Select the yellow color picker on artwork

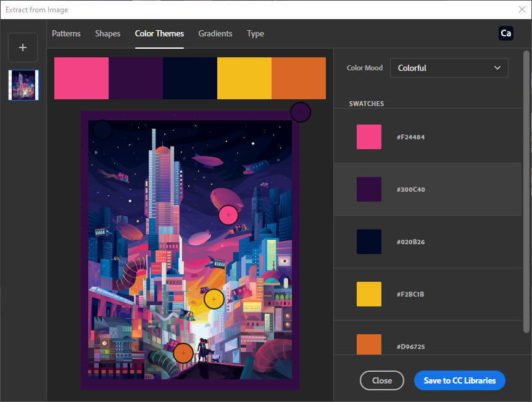point(214,299)
